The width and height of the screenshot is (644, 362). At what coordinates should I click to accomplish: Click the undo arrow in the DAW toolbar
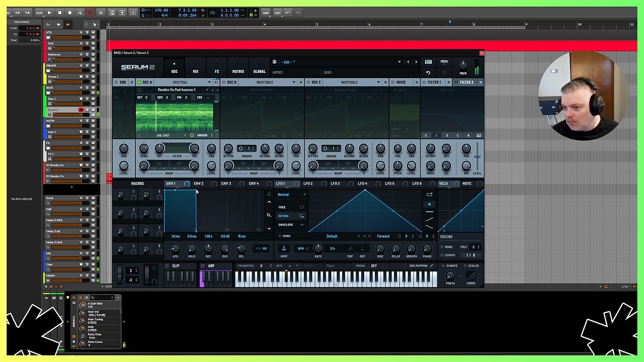288,13
